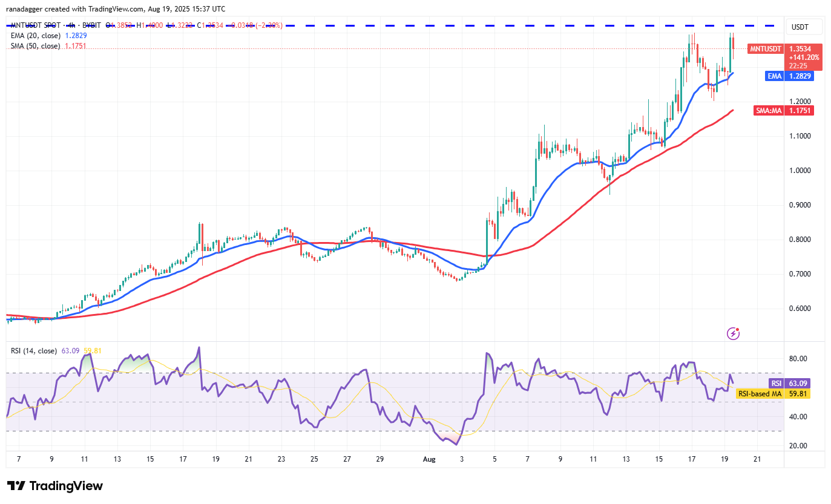This screenshot has height=504, width=831.
Task: Click the EMA value 1.2829 in legend
Action: (x=76, y=36)
